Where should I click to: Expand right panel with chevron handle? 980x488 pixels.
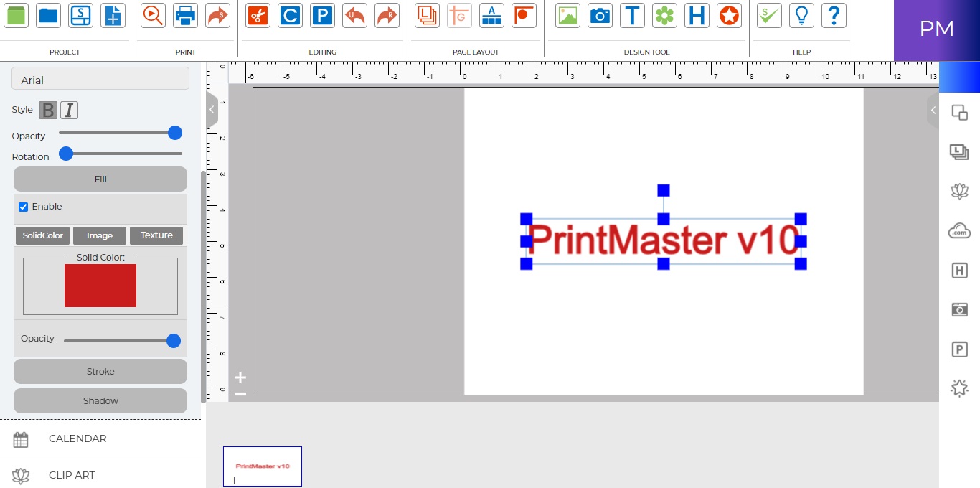(933, 110)
